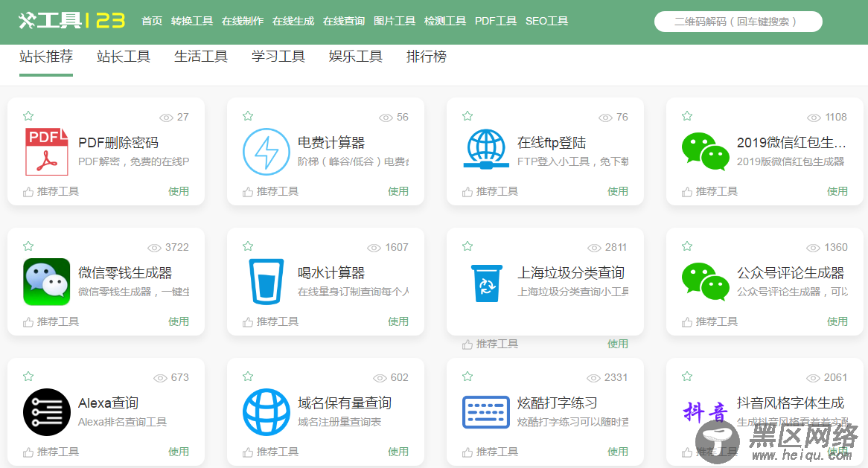Click 使用 on the 喝水计算器 card
This screenshot has height=468, width=868.
(398, 321)
